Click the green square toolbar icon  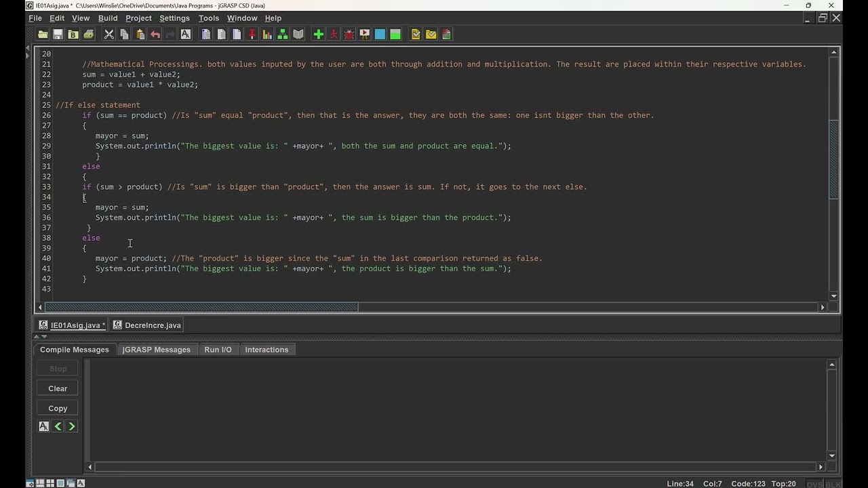point(395,35)
